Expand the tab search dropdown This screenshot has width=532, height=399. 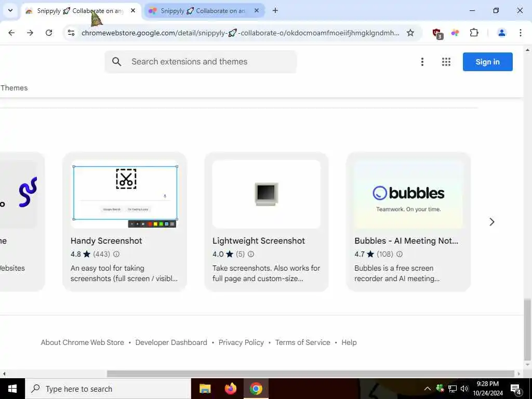tap(10, 10)
